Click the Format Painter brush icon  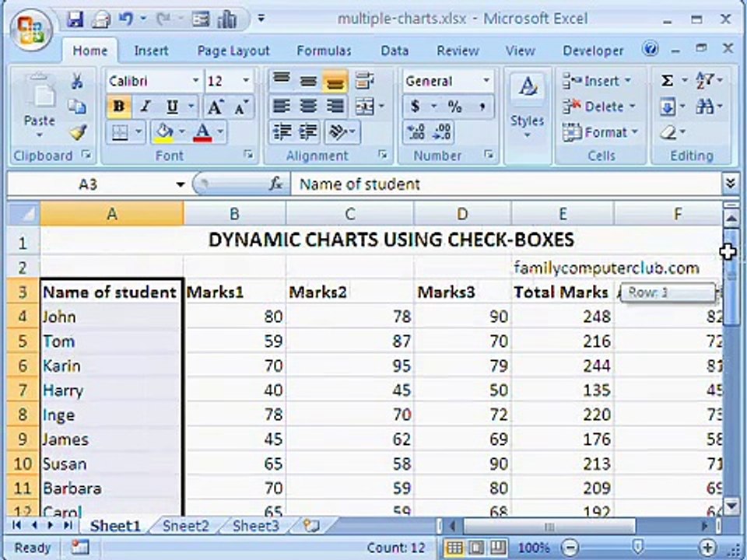[78, 132]
